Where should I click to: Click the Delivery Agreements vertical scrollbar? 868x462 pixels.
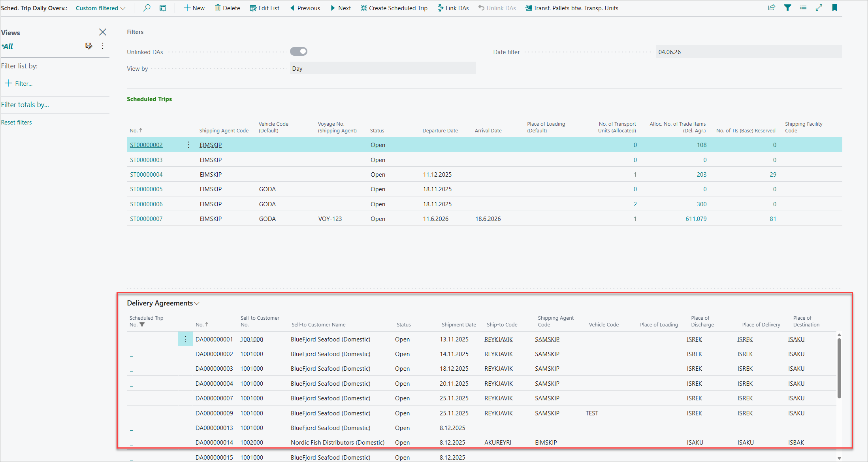(x=839, y=368)
